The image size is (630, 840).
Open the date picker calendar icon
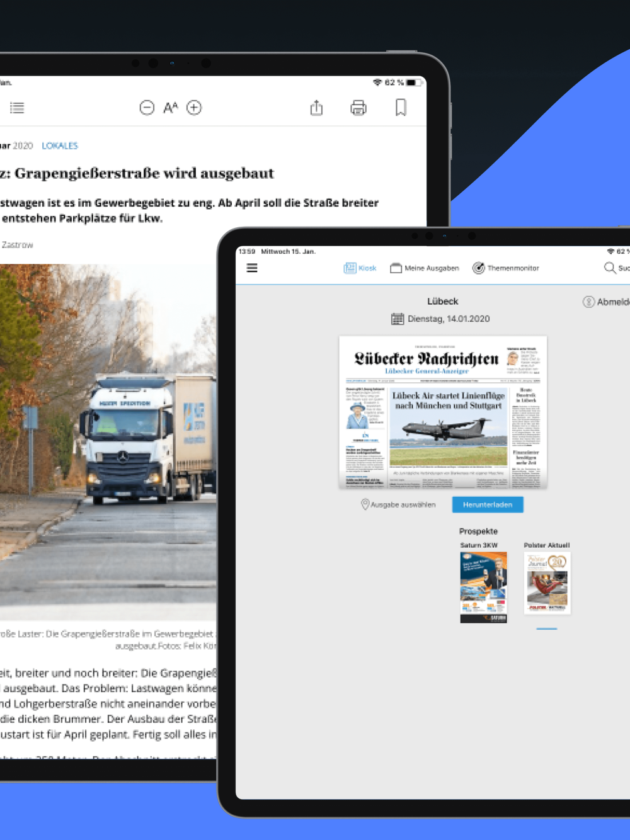[x=398, y=319]
